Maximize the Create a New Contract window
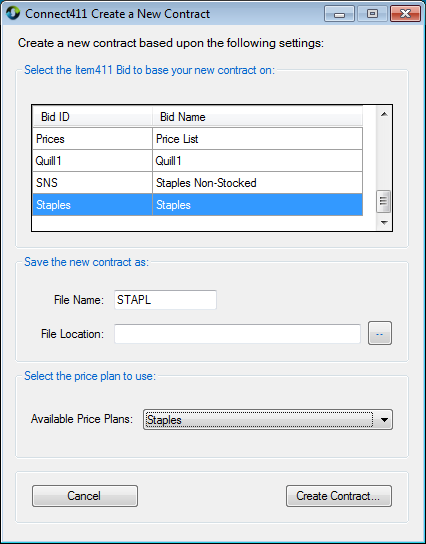The image size is (426, 544). pyautogui.click(x=372, y=14)
